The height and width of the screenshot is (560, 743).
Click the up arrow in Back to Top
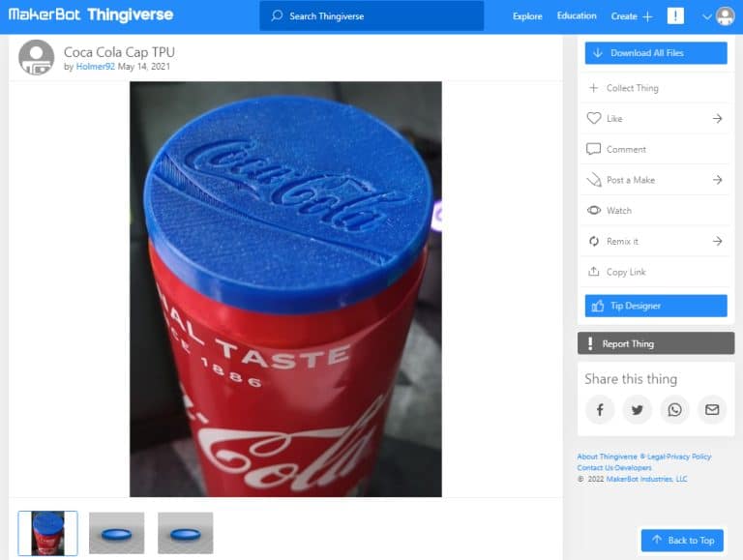(x=656, y=540)
